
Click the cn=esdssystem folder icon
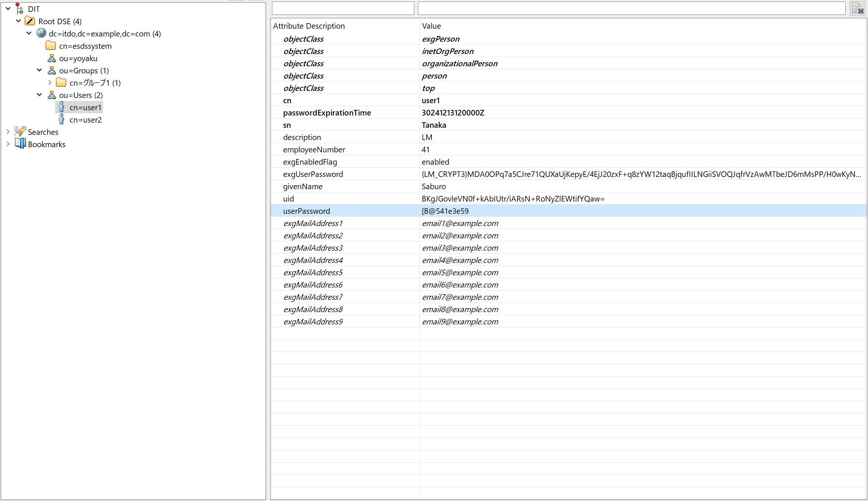(x=51, y=46)
